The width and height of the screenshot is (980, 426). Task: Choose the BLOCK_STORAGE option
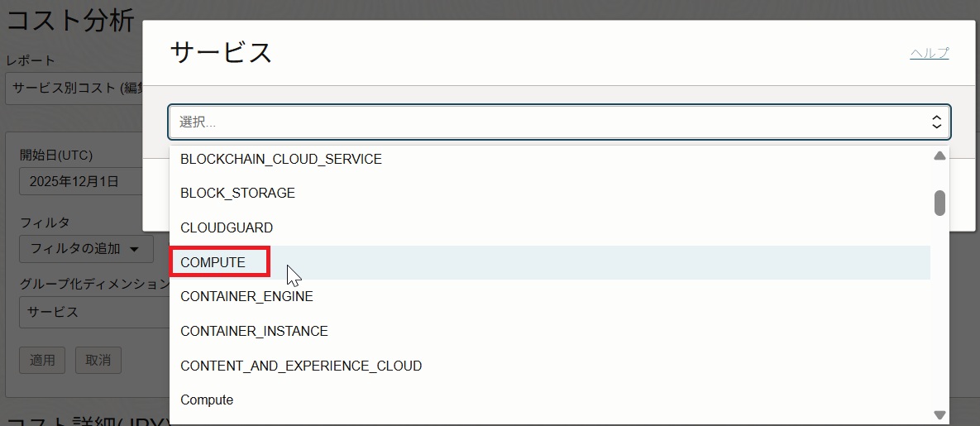(x=237, y=193)
